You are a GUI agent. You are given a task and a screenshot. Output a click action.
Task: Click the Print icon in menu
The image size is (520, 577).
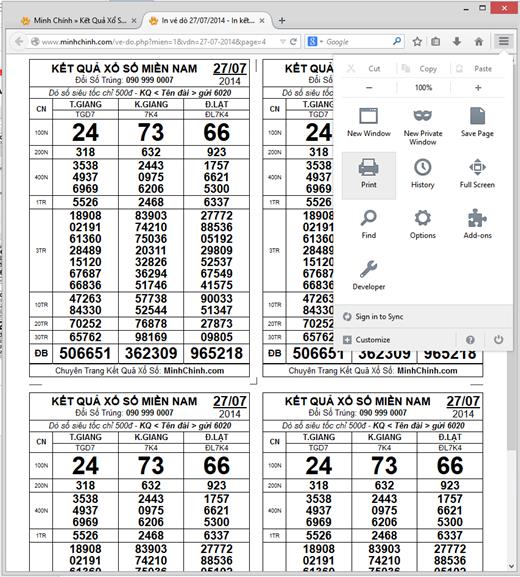(x=368, y=167)
